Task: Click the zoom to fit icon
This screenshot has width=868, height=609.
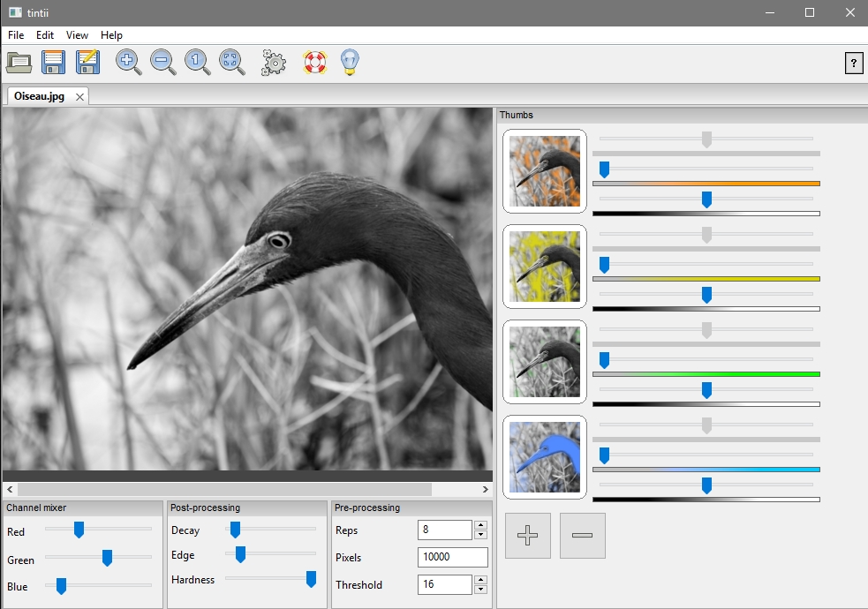Action: click(231, 63)
